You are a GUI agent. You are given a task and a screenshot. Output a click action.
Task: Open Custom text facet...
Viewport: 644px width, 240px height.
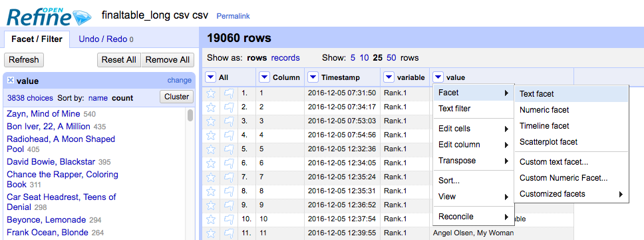[x=571, y=162]
